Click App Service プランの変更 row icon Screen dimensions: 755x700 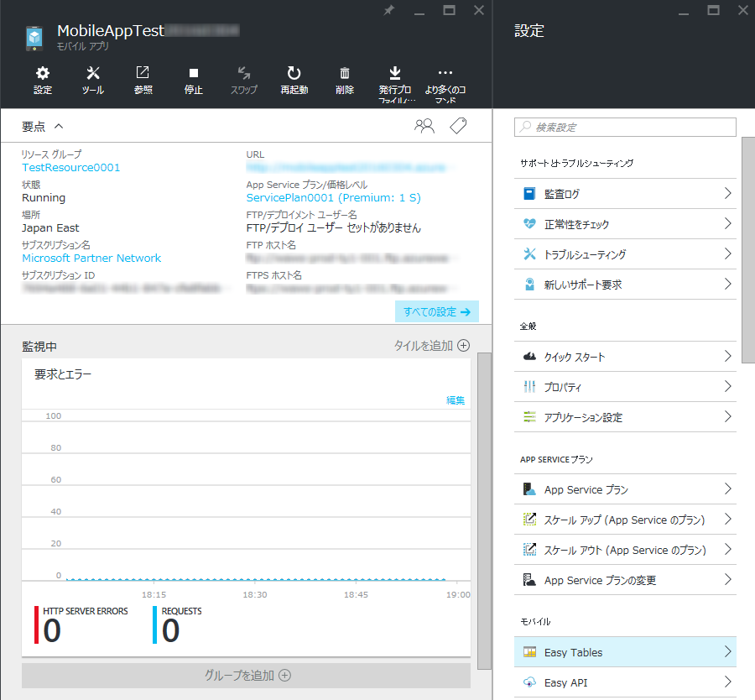pos(529,580)
